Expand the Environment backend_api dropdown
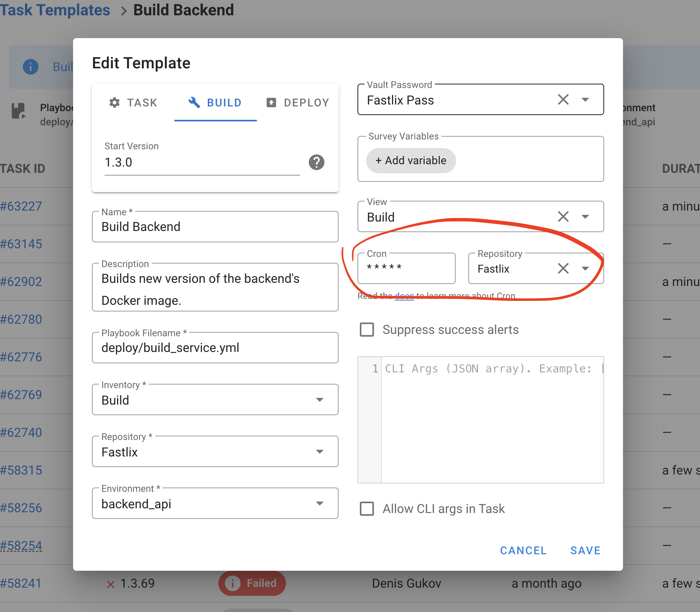This screenshot has width=700, height=612. 320,504
